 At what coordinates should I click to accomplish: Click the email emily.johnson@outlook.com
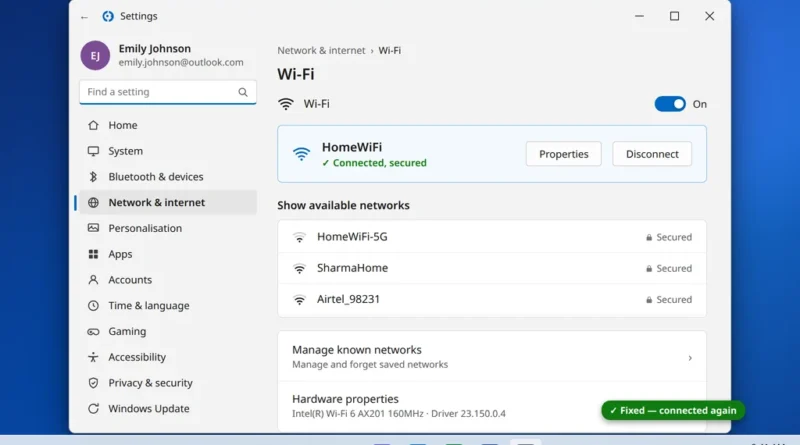pyautogui.click(x=181, y=62)
